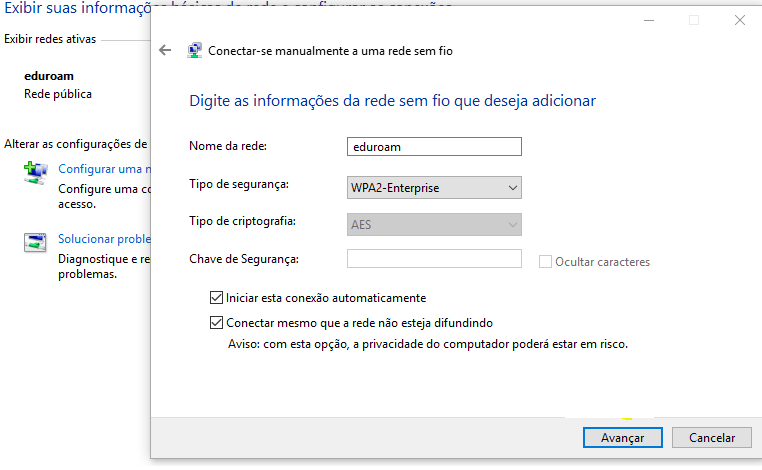
Task: Focus the Chave de Segurança field
Action: coord(434,259)
